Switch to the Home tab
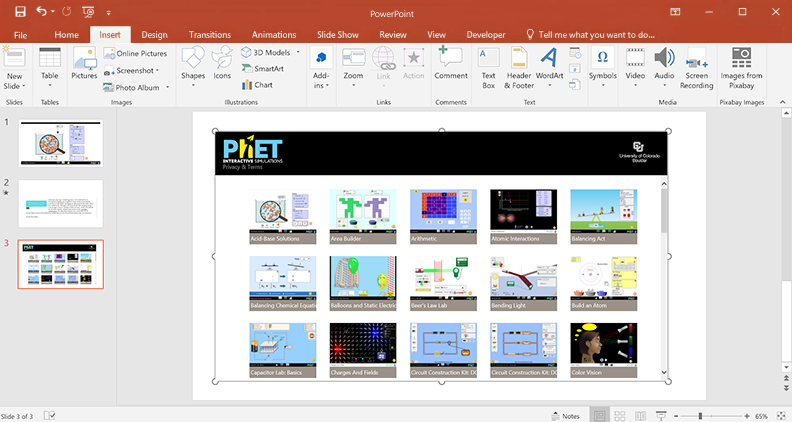Screen dimensions: 792x422 tap(66, 35)
